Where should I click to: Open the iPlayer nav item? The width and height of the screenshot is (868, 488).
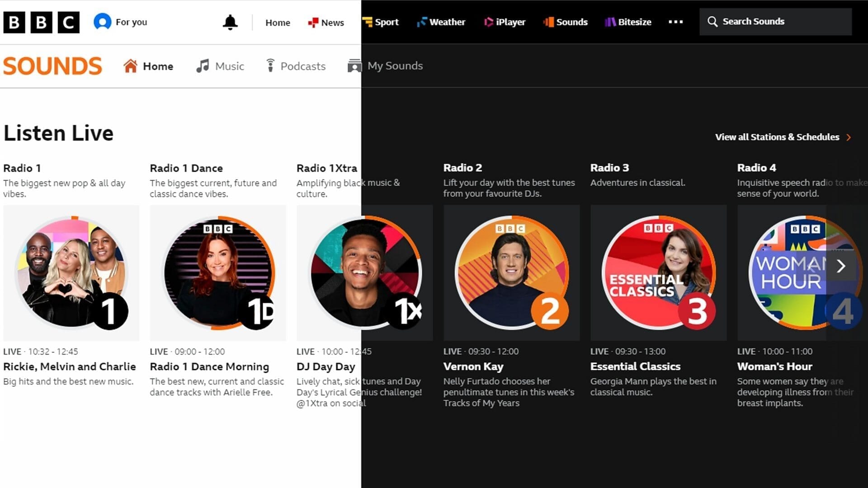[505, 22]
